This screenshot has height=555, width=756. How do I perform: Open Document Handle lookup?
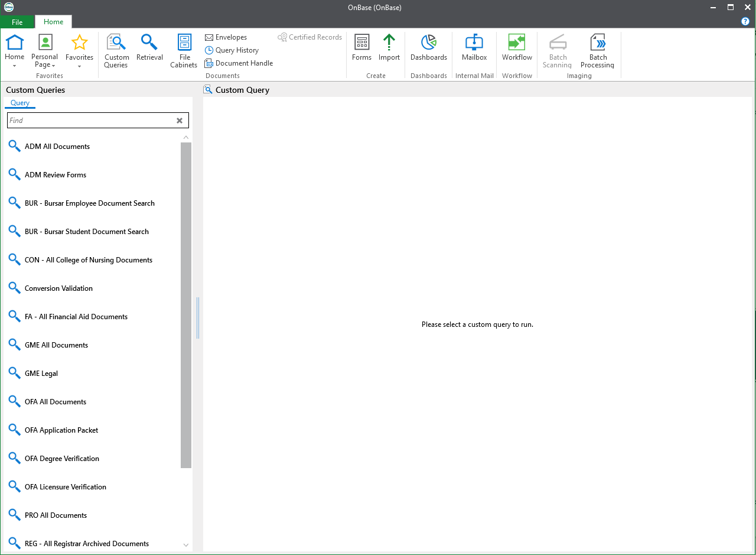click(x=239, y=63)
